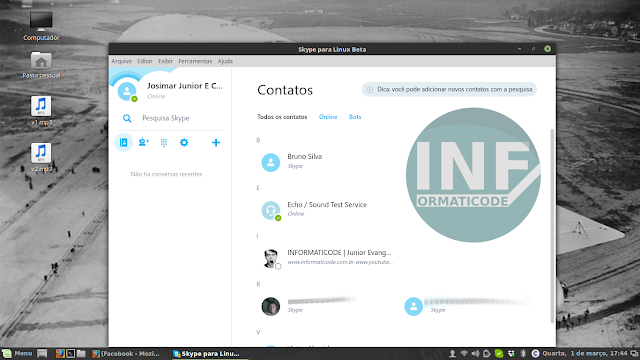Click the INFORMATICODE contact photo

(271, 258)
